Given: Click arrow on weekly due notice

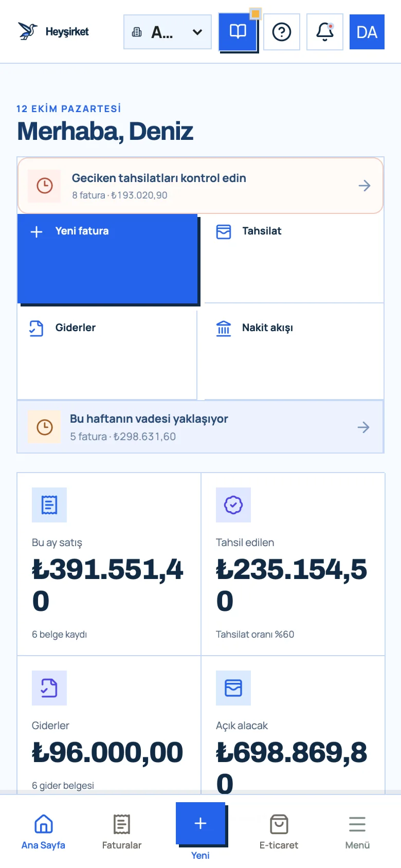Looking at the screenshot, I should (363, 427).
